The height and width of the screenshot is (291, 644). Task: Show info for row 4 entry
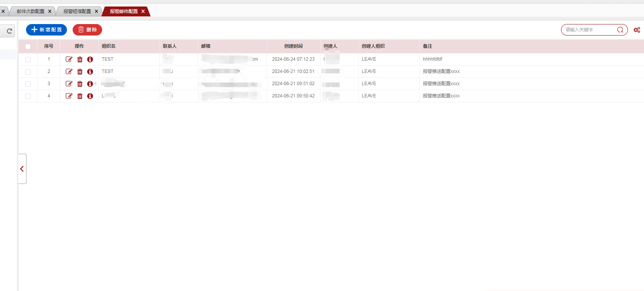[90, 96]
